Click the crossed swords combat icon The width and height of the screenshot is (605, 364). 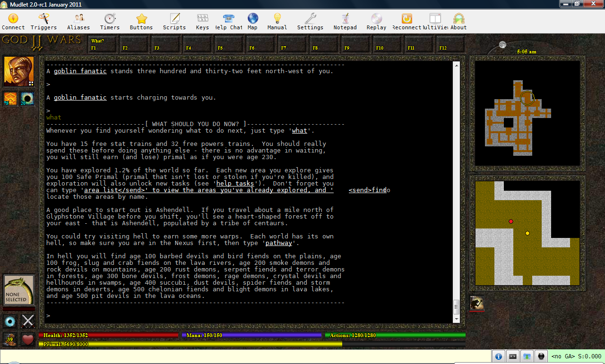(28, 322)
